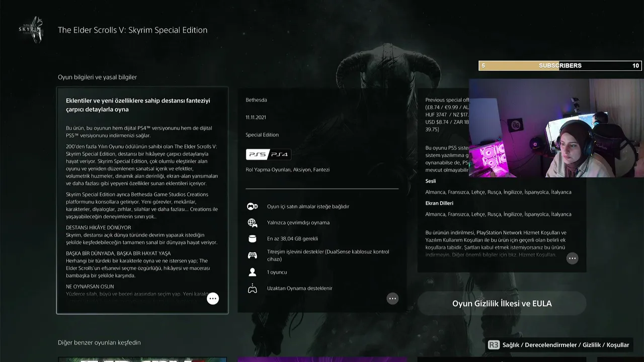The image size is (644, 362).
Task: Click the R3 button hint icon
Action: [494, 345]
